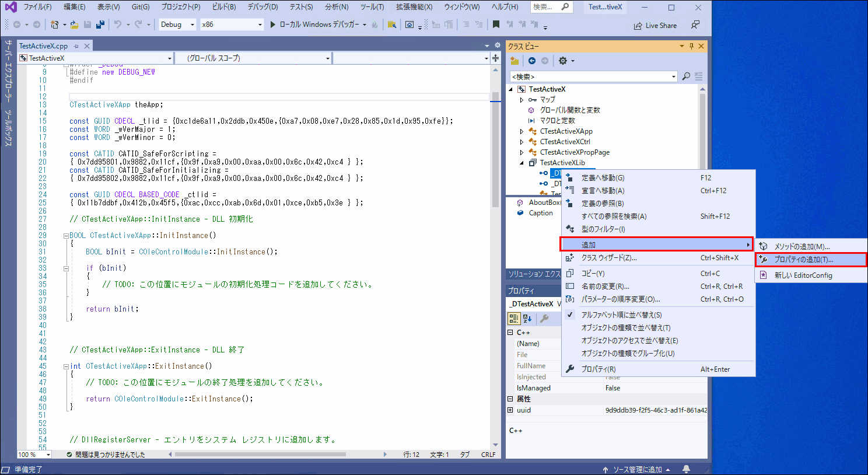Click the property pages wrench icon
Viewport: 868px width, 475px height.
click(544, 318)
